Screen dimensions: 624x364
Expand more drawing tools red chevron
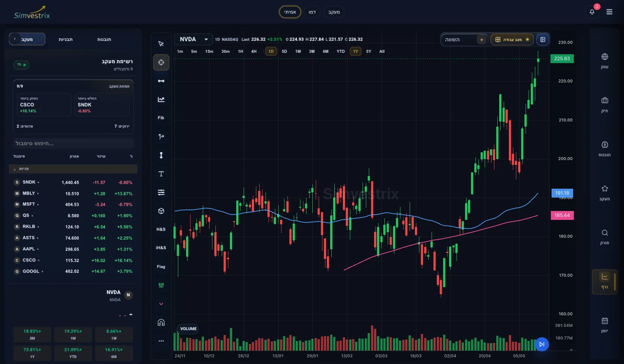click(161, 304)
